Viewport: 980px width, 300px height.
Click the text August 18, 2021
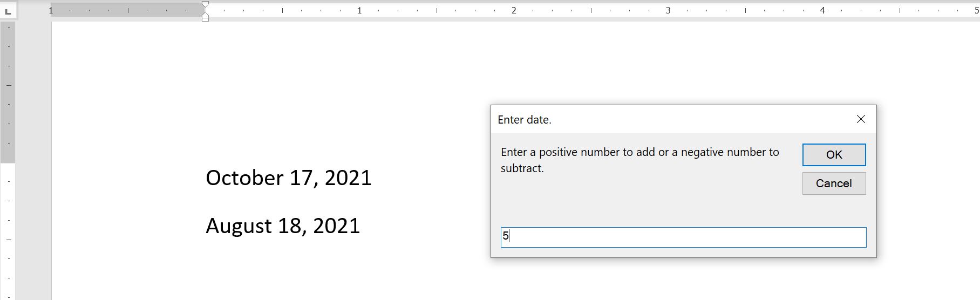[x=283, y=226]
